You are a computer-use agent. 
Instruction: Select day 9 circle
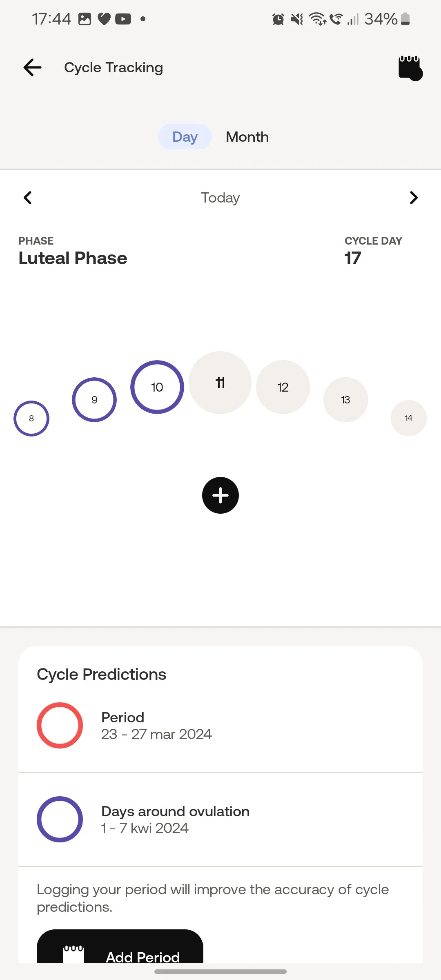[x=94, y=400]
